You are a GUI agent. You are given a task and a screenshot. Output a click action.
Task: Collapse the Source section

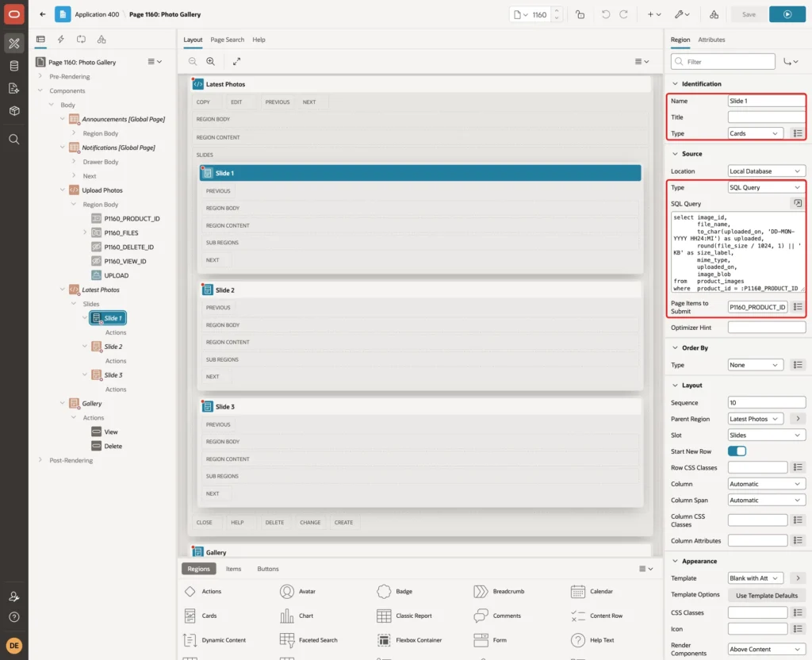pos(675,154)
